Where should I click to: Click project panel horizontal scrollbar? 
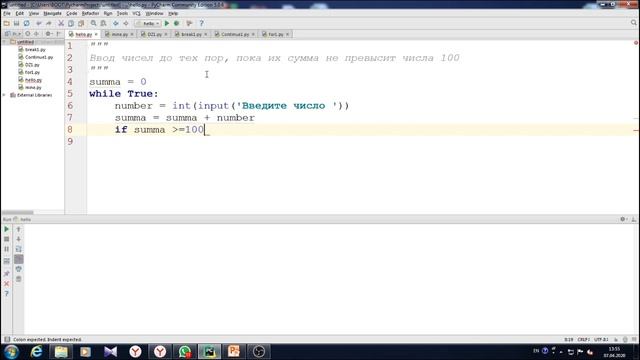[18, 212]
